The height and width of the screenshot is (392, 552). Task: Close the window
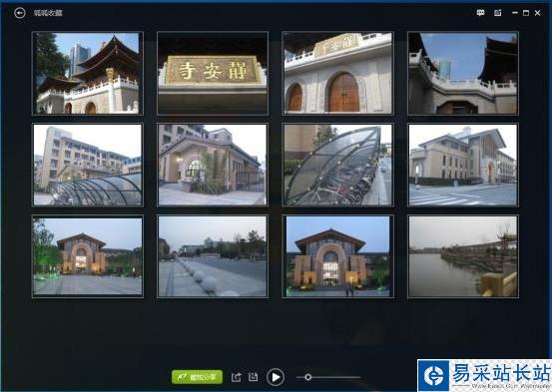[x=538, y=13]
